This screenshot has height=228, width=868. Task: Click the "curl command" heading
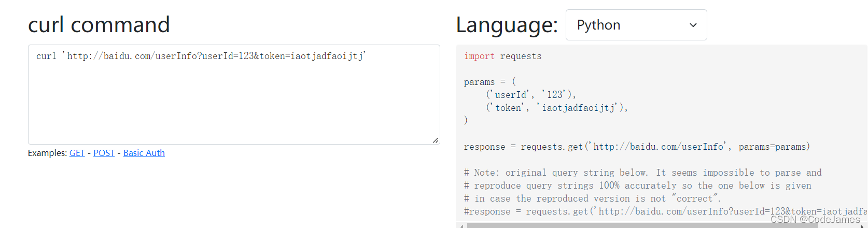[x=99, y=25]
